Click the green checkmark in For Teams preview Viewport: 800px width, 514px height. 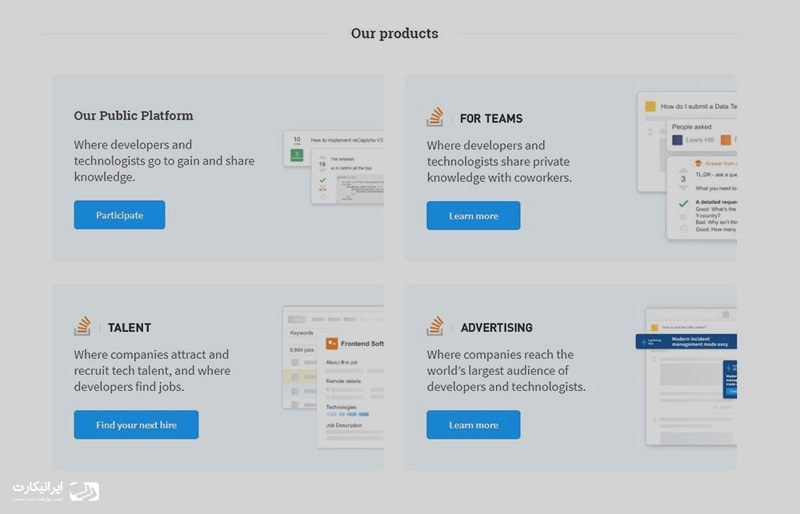point(683,204)
